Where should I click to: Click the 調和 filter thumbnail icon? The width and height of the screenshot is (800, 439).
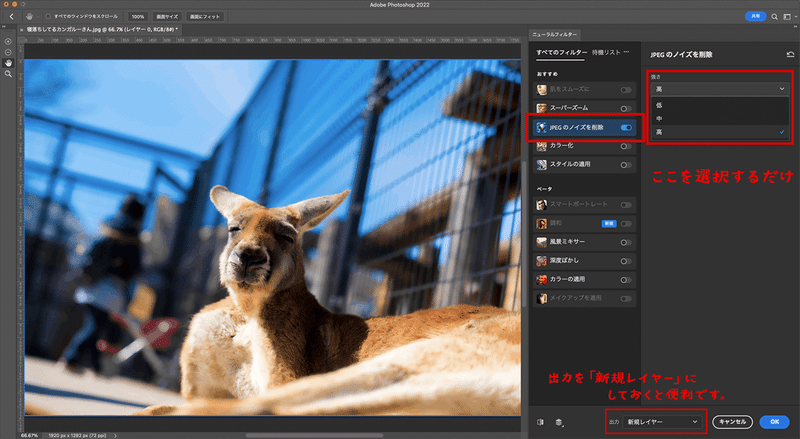pos(541,224)
